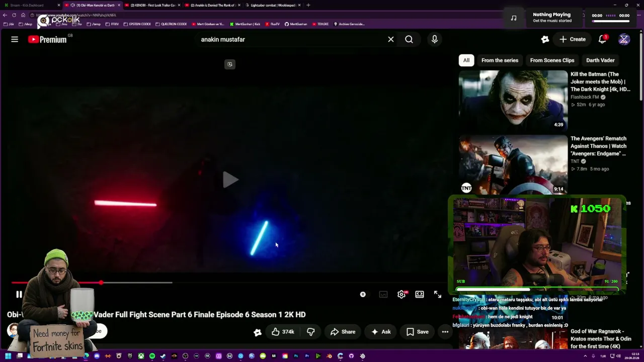
Task: Open 'Kill the Batman' video thumbnail
Action: click(513, 101)
